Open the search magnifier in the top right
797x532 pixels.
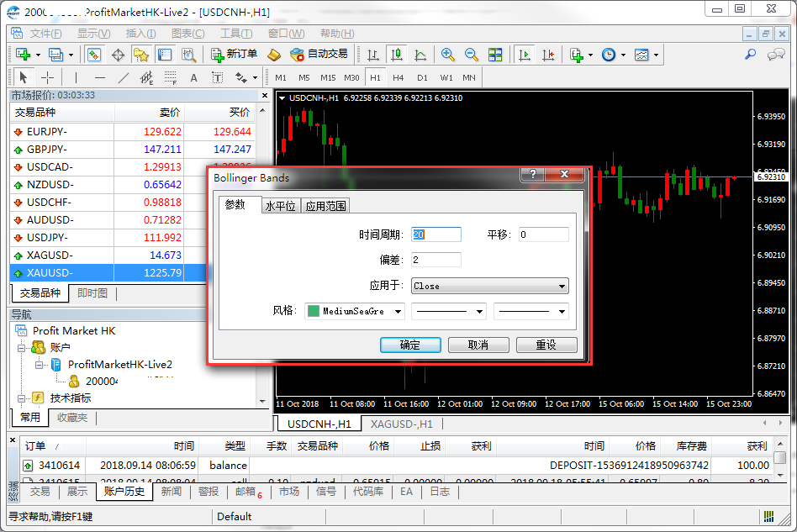751,55
